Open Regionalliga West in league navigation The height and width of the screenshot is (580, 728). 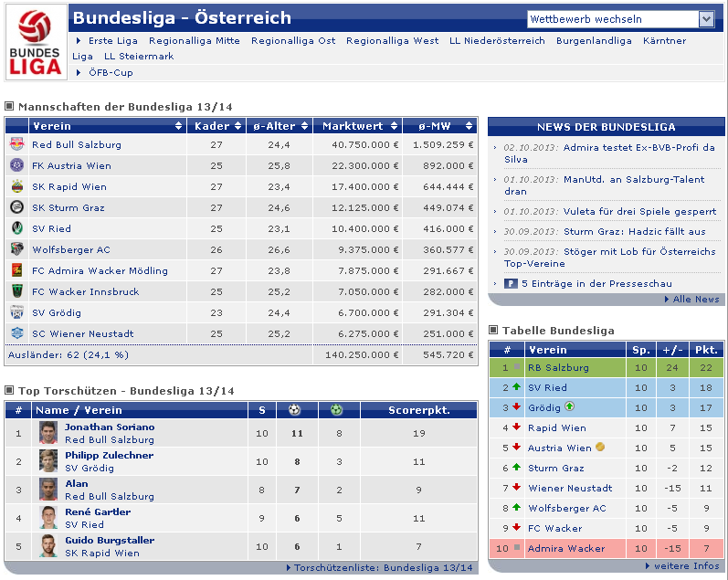click(x=393, y=41)
